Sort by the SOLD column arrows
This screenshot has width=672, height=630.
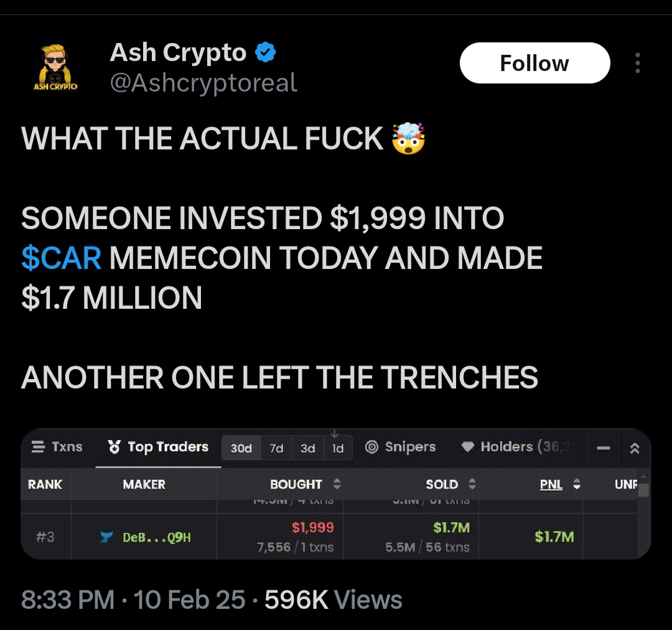(x=472, y=484)
